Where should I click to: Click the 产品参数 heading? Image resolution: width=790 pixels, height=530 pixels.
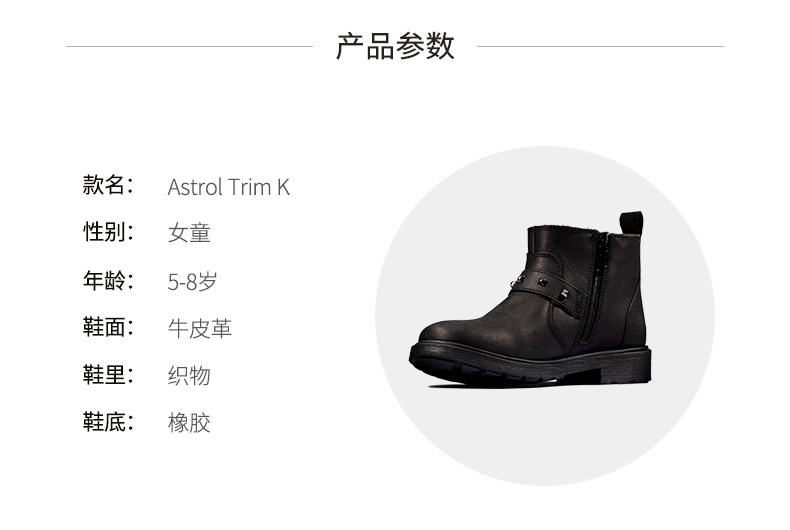[395, 46]
